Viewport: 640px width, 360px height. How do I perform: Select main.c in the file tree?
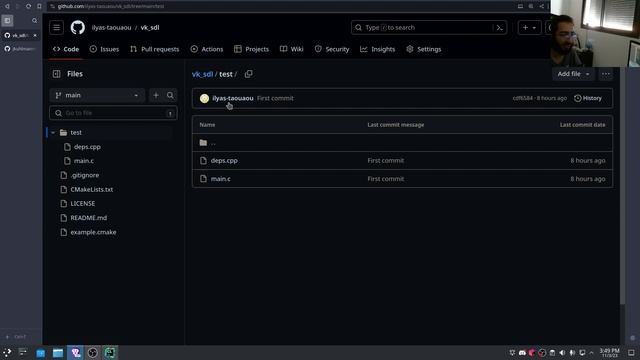(x=84, y=161)
